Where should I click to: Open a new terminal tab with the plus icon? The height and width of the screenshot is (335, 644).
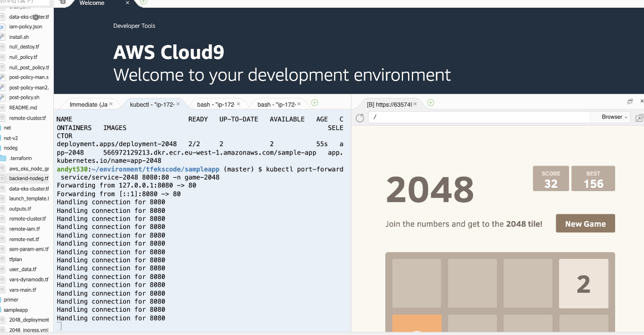315,102
